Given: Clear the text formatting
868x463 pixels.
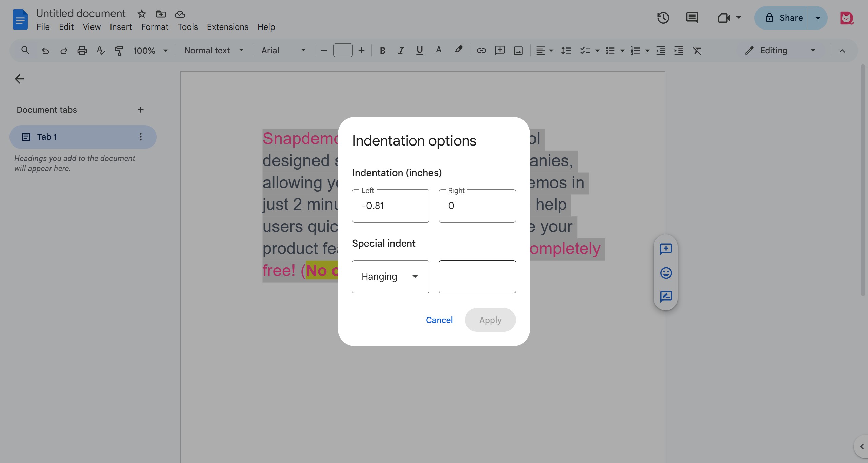Looking at the screenshot, I should point(697,51).
